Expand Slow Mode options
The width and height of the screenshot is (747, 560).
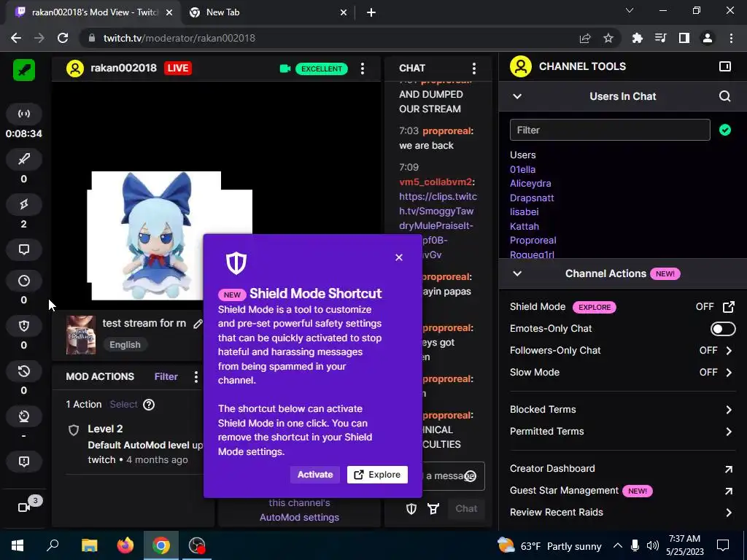729,373
